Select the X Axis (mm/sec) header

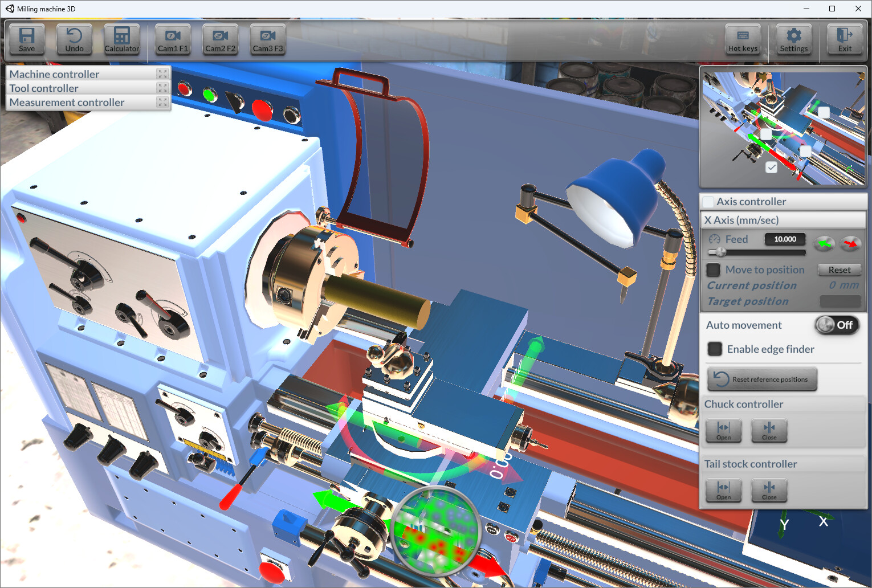(x=784, y=220)
